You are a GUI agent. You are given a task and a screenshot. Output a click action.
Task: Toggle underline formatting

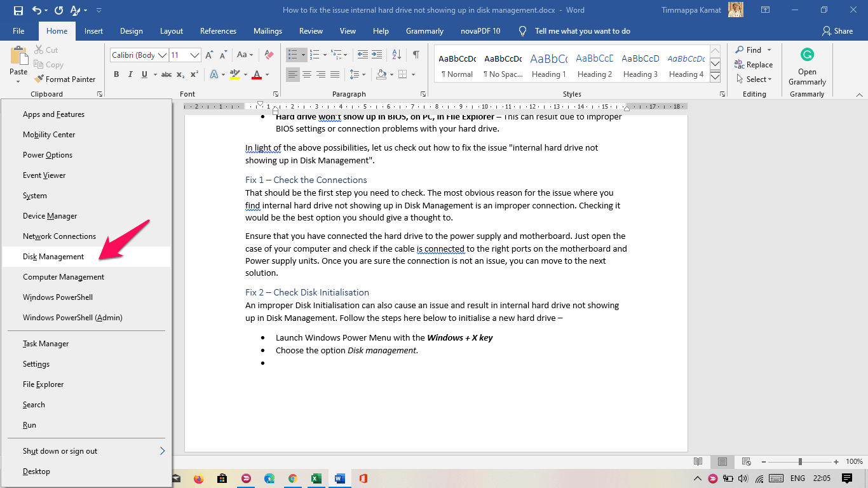click(x=144, y=75)
